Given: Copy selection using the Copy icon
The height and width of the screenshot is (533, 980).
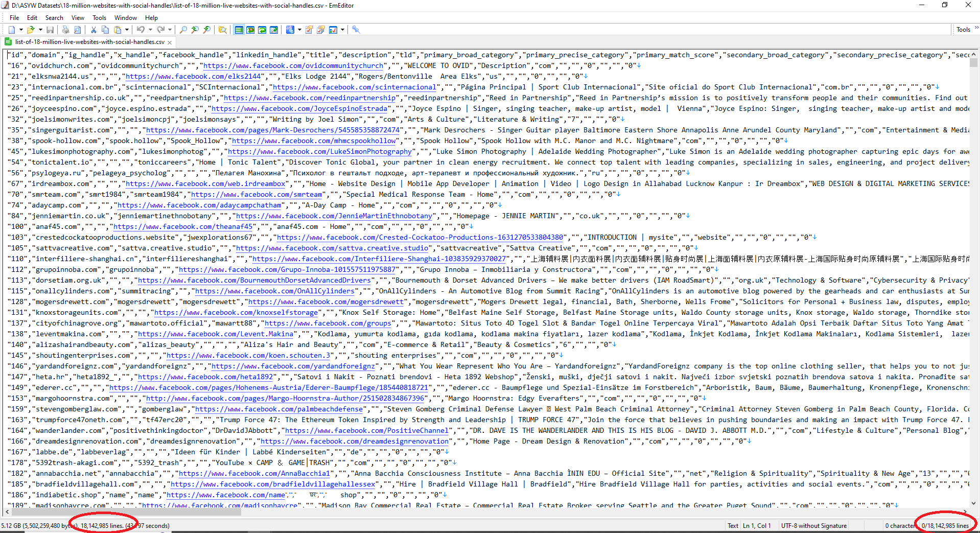Looking at the screenshot, I should 105,29.
